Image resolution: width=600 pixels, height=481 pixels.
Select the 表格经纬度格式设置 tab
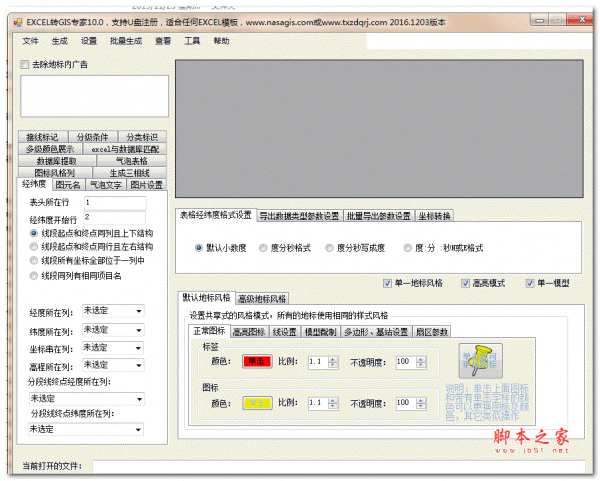point(216,215)
